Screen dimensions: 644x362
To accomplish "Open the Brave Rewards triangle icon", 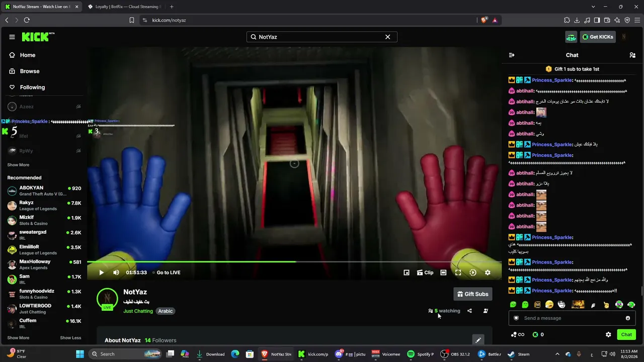I will coord(495,20).
